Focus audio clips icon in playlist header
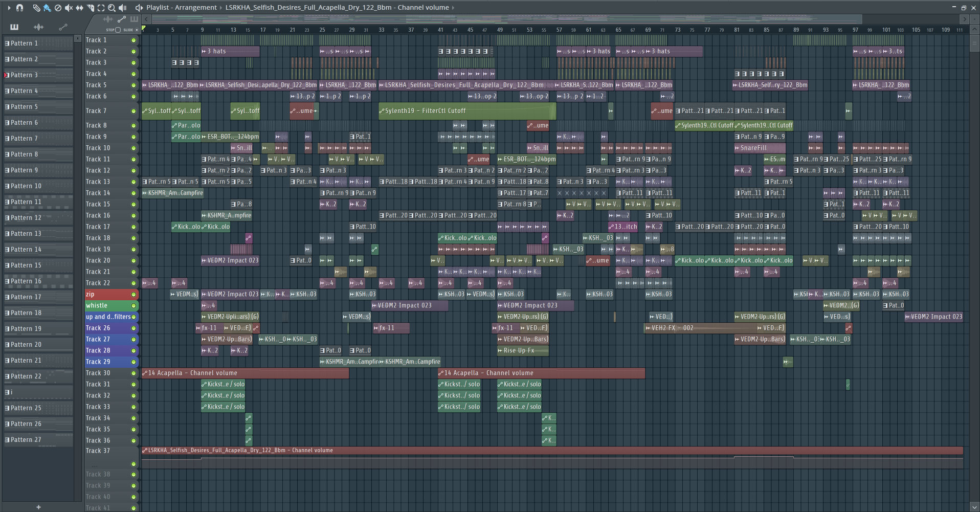980x512 pixels. point(108,19)
